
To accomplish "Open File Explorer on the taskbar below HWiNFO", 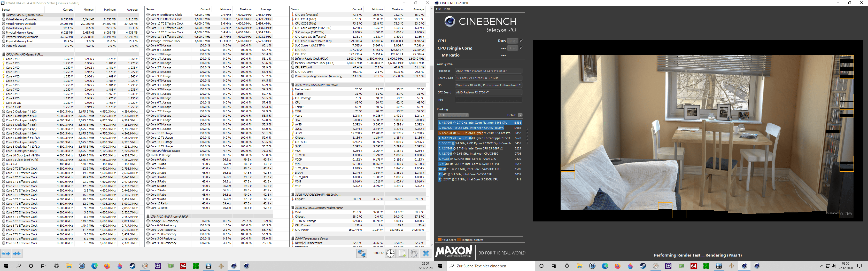I will tap(69, 266).
